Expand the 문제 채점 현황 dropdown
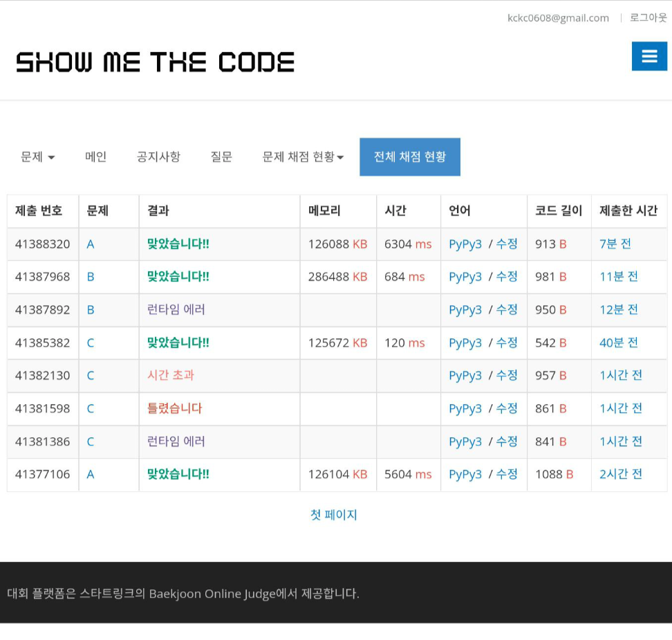This screenshot has height=640, width=672. coord(303,156)
